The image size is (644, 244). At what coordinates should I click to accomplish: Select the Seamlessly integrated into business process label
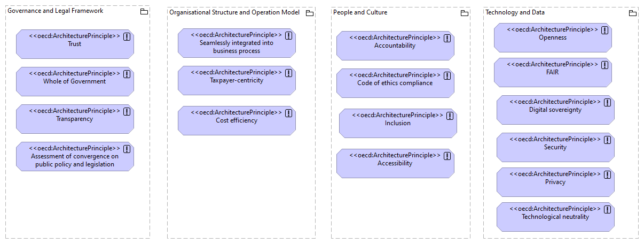[237, 47]
